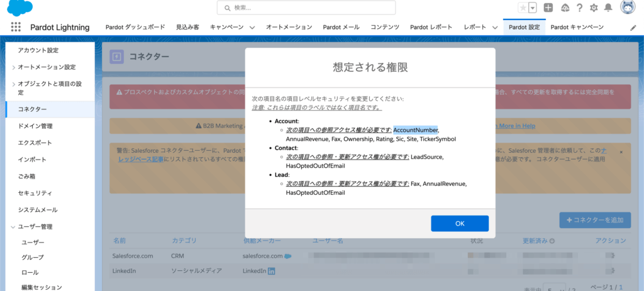
Task: Expand the キャンペーン tab dropdown chevron
Action: coord(252,28)
